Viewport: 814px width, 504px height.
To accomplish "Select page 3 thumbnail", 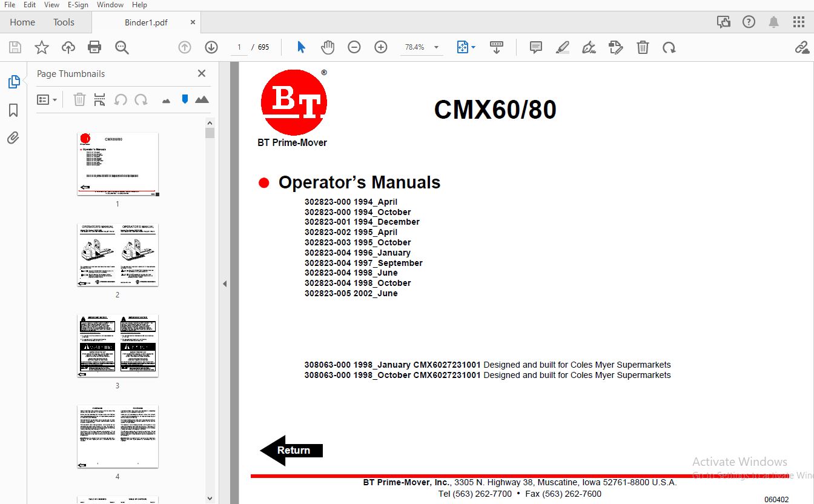I will pyautogui.click(x=118, y=346).
